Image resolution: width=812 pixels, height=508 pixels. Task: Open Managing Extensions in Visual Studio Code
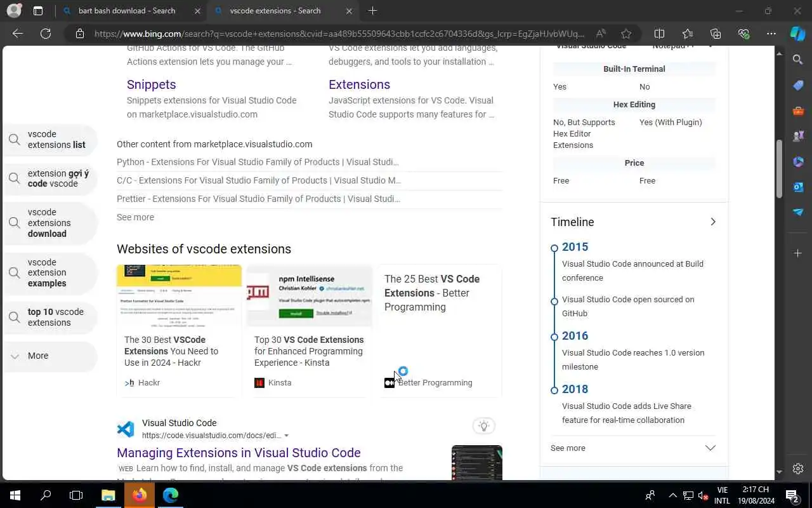coord(239,453)
